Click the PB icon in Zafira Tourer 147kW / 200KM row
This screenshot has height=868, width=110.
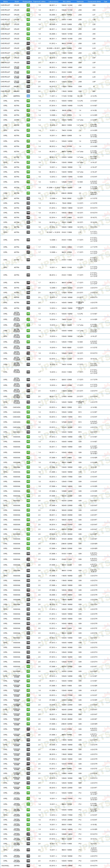(x=28, y=820)
